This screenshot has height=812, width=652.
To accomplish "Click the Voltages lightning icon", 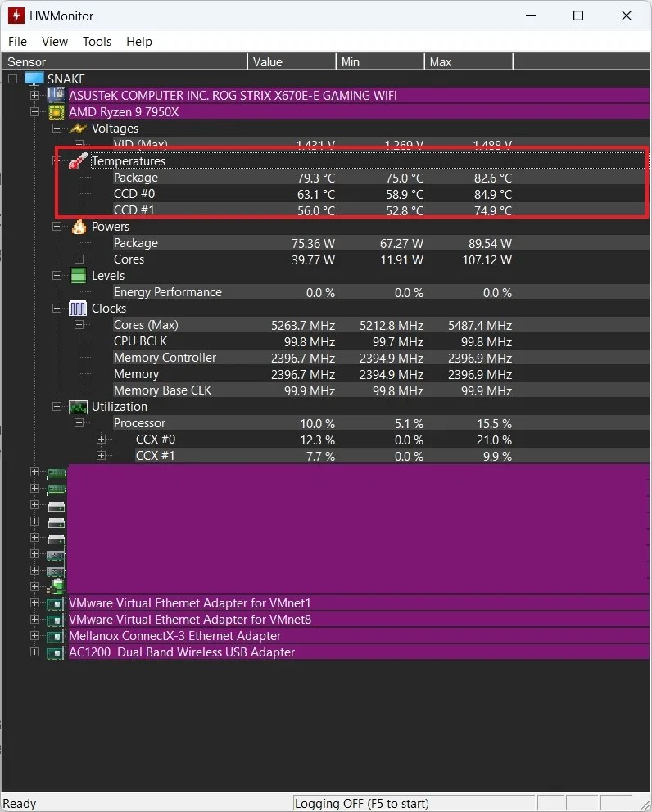I will click(78, 129).
